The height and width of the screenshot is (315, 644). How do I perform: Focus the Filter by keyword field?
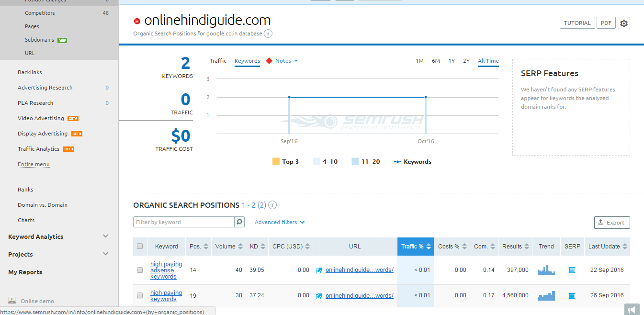coord(184,222)
